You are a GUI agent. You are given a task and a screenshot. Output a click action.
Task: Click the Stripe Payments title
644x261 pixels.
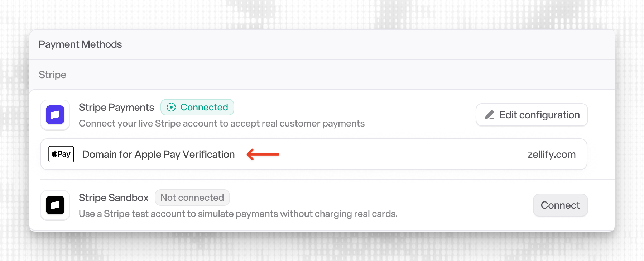point(116,107)
